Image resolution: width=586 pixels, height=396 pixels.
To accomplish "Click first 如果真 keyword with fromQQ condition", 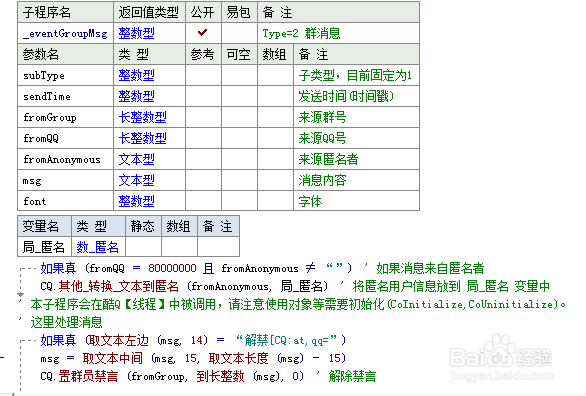I will [x=58, y=268].
